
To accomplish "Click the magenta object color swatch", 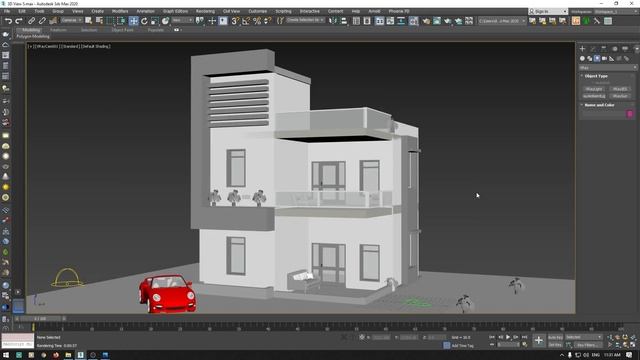I will point(630,114).
